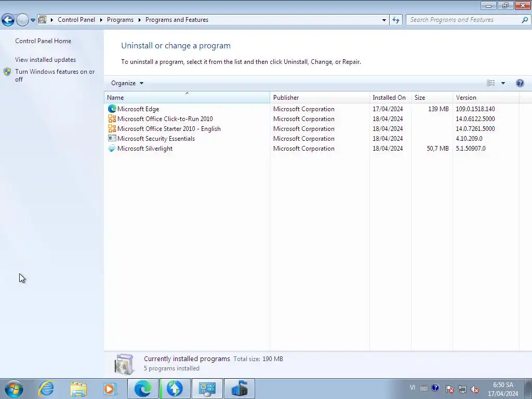Sort by the Publisher column header
This screenshot has width=532, height=399.
tap(320, 97)
